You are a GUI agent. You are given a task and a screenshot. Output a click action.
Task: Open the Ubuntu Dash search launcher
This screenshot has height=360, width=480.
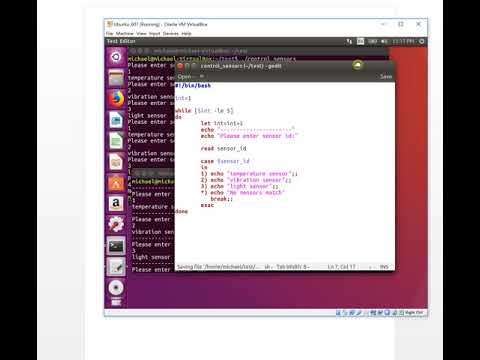pos(116,57)
